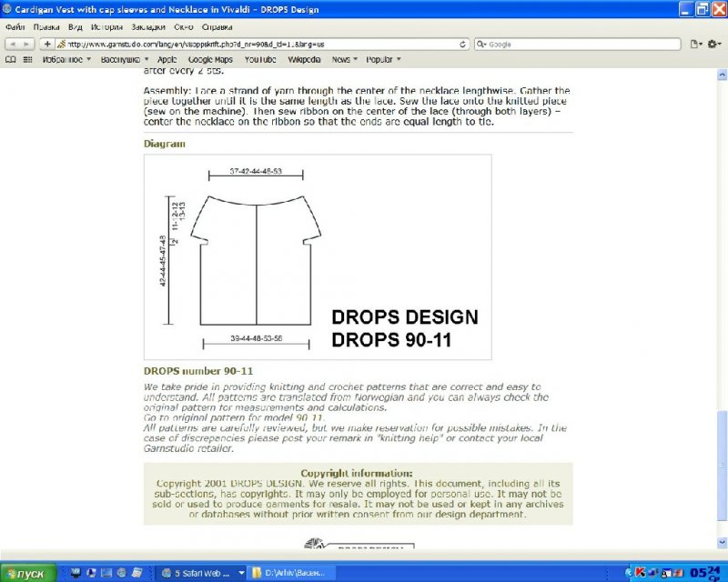Open the settings gear menu
The height and width of the screenshot is (582, 728).
(x=714, y=44)
